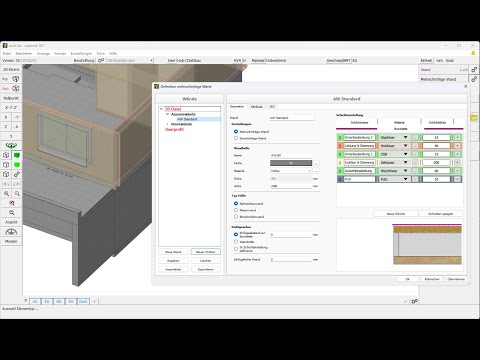Click the yellow notification bell icon

point(473,53)
